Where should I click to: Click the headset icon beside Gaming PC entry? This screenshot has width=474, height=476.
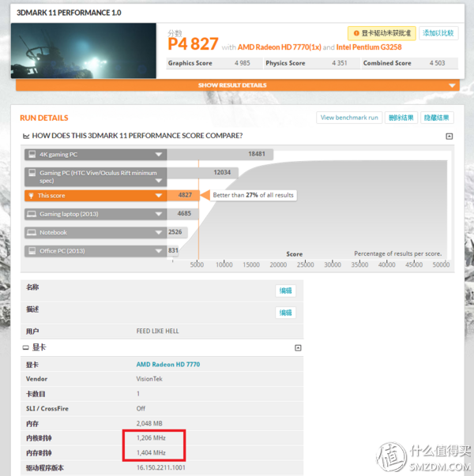pos(32,172)
